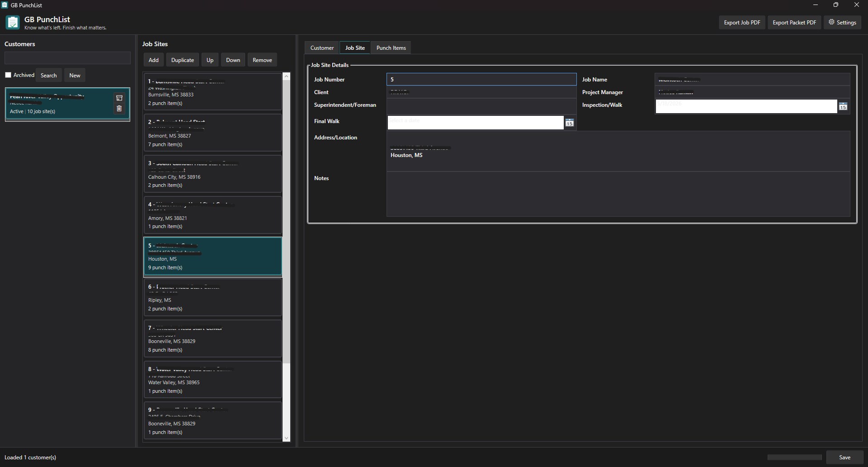Viewport: 868px width, 467px height.
Task: Toggle the Archived checkbox
Action: (x=8, y=75)
